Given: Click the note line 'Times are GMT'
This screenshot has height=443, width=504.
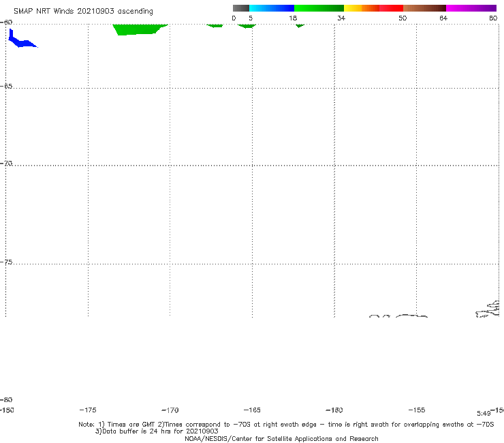Looking at the screenshot, I should click(131, 425).
